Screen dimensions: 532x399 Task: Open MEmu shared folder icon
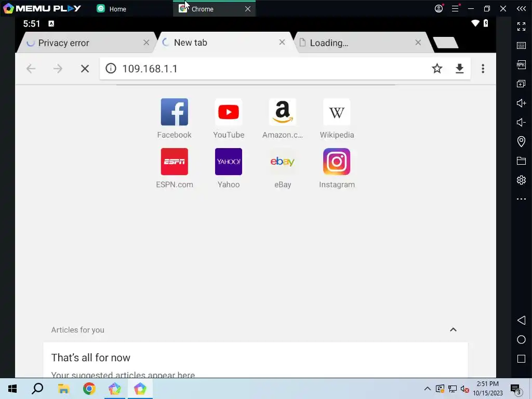click(x=521, y=161)
